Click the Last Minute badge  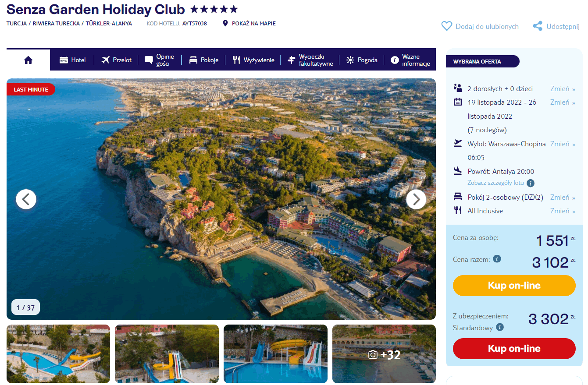coord(31,89)
